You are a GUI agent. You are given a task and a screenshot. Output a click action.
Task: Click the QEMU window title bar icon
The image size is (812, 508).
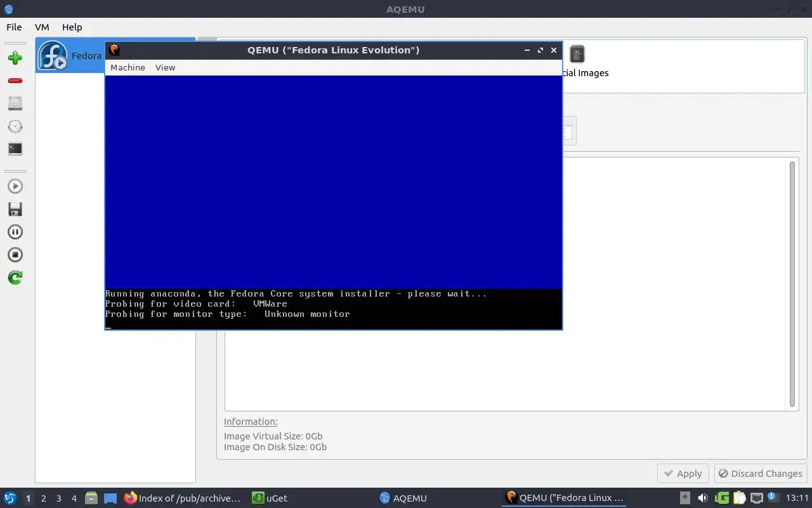coord(114,50)
